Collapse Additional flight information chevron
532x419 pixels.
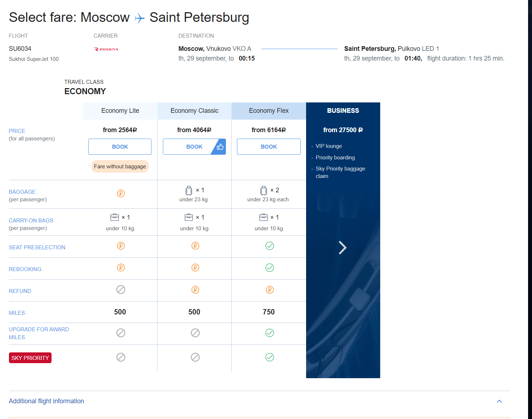499,401
